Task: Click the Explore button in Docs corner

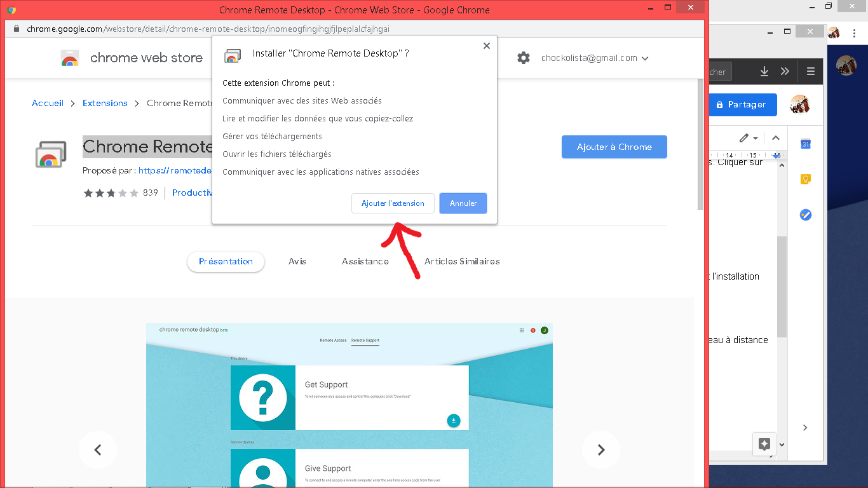Action: point(764,444)
